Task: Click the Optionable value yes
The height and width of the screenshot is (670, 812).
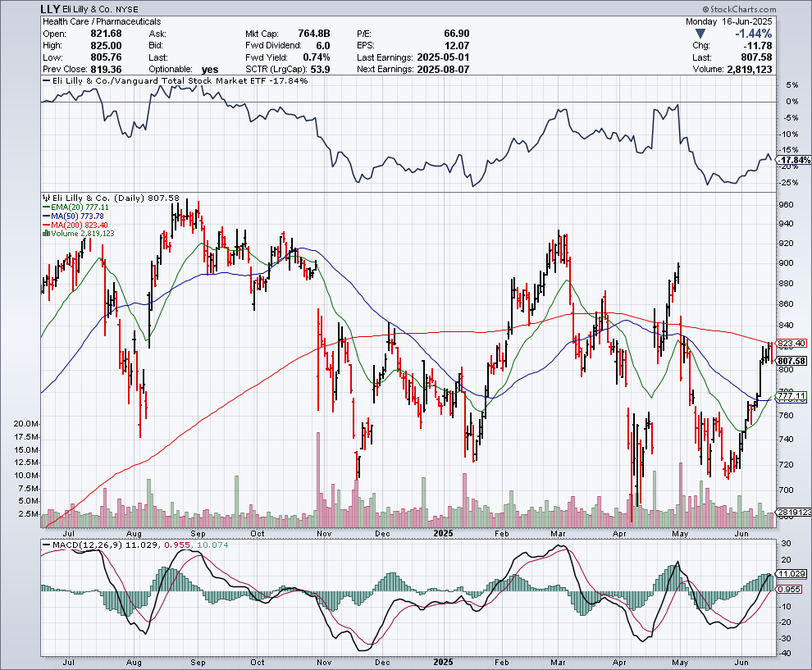Action: [x=210, y=70]
